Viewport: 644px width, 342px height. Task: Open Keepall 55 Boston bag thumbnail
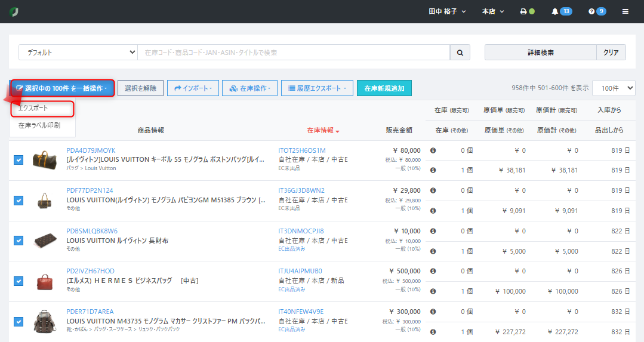coord(45,160)
